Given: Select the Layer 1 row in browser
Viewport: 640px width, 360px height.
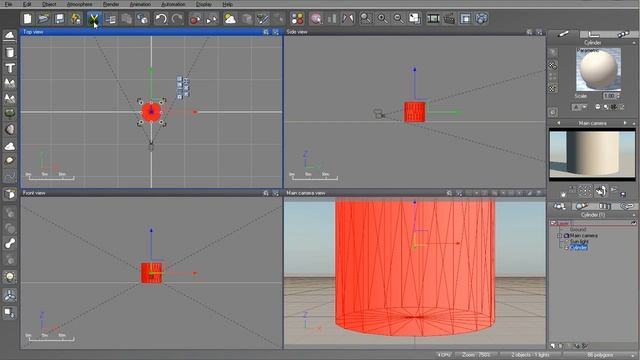Looking at the screenshot, I should pos(593,223).
